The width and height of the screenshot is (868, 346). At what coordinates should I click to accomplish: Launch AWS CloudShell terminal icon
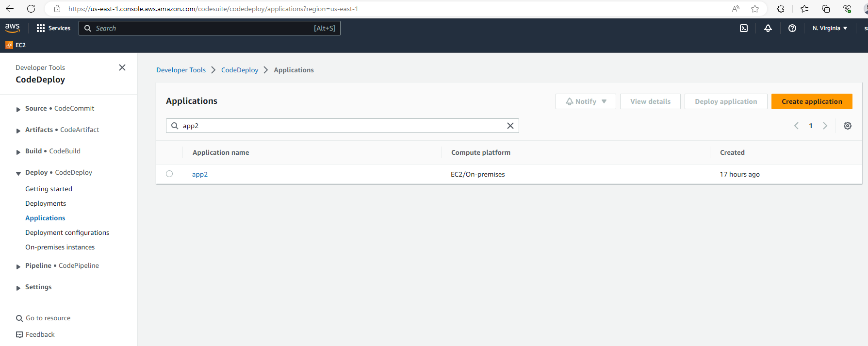click(x=744, y=28)
